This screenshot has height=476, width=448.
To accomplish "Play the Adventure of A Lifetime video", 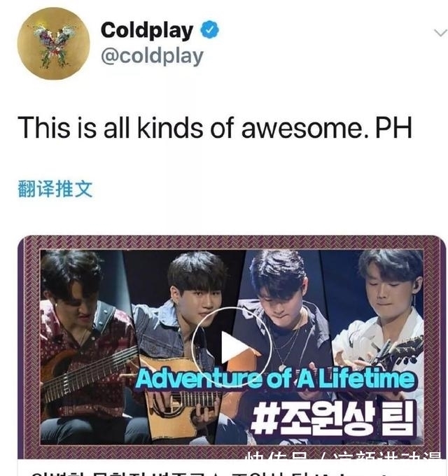I will click(x=231, y=346).
